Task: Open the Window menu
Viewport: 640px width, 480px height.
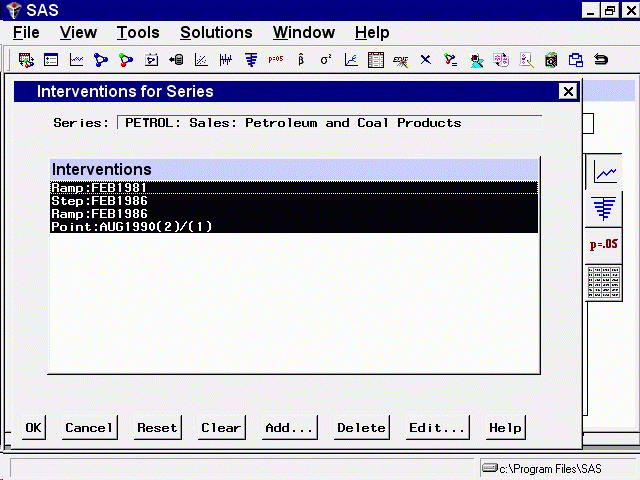Action: [x=304, y=33]
